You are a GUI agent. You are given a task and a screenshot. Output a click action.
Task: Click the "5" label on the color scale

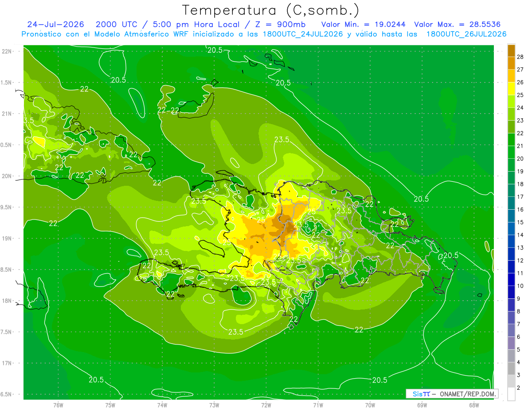click(x=519, y=350)
